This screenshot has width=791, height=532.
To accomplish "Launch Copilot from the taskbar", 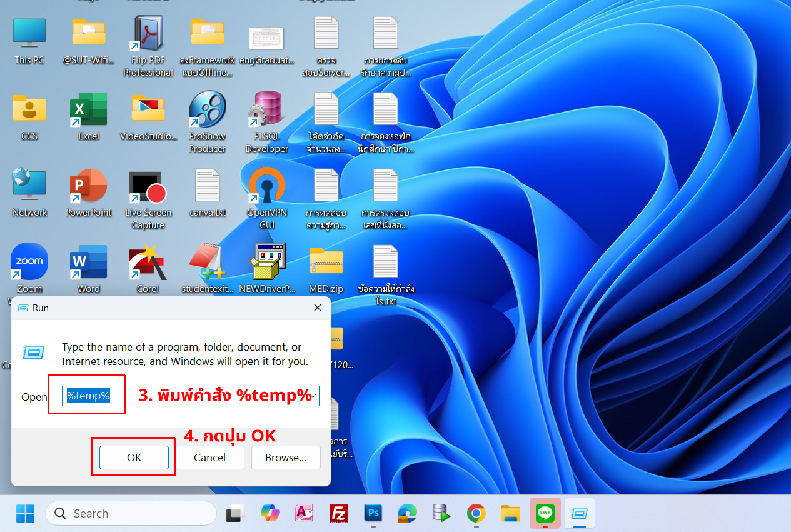I will 270,513.
